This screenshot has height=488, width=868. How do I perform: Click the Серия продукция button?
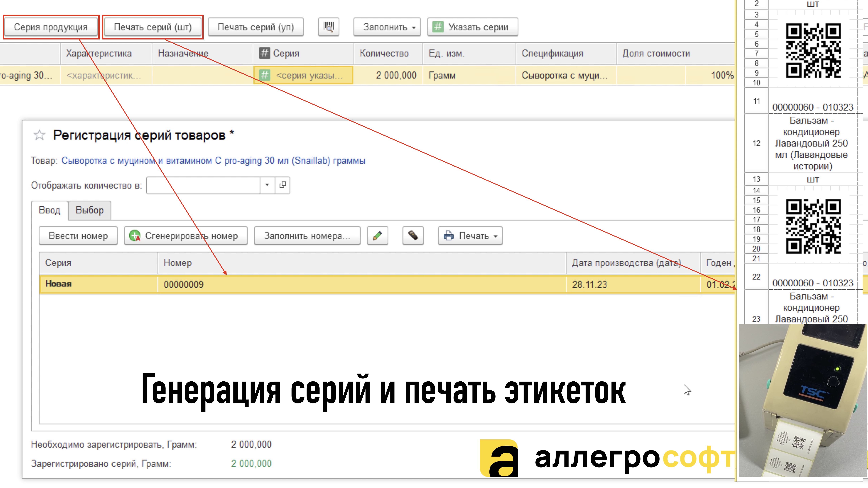click(51, 27)
